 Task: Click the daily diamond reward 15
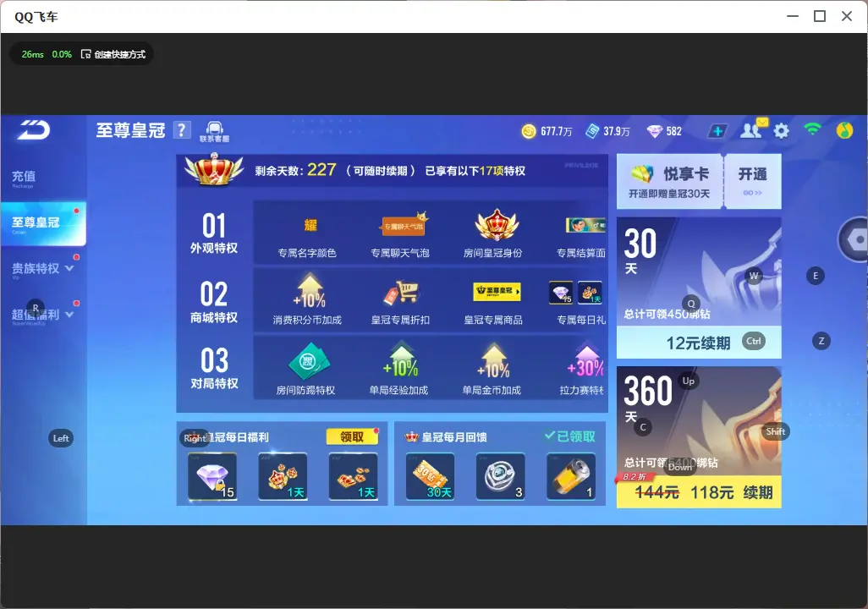[x=212, y=477]
